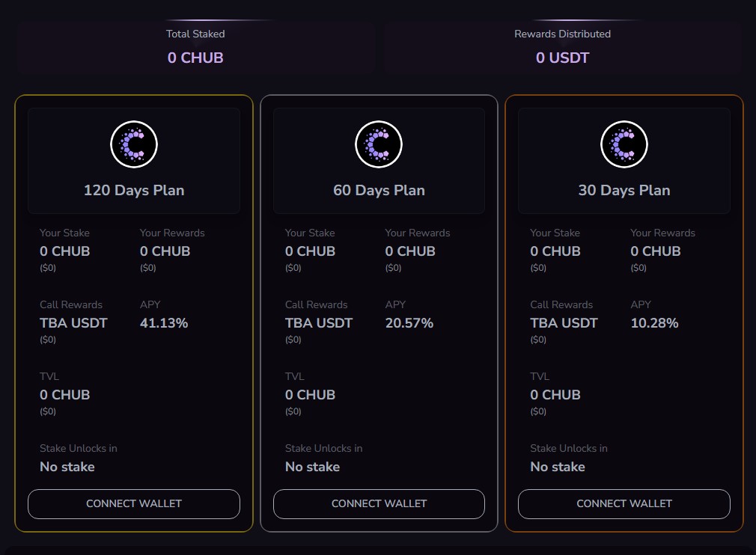
Task: Click the No stake text in 60 Days card
Action: click(x=312, y=467)
